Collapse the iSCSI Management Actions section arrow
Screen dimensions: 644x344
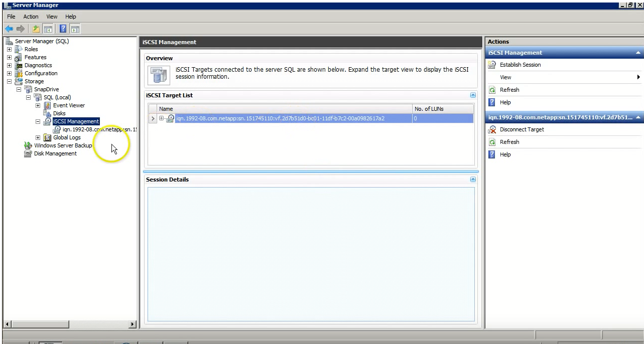pyautogui.click(x=638, y=53)
